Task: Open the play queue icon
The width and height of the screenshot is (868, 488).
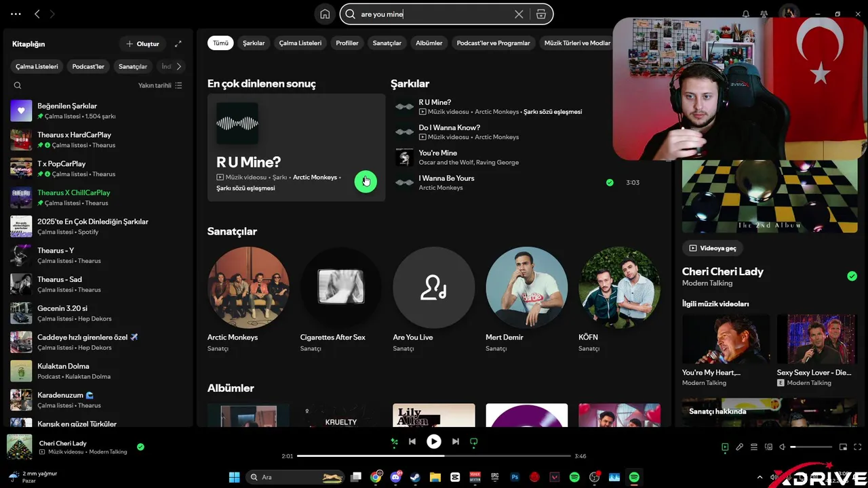Action: 754,447
